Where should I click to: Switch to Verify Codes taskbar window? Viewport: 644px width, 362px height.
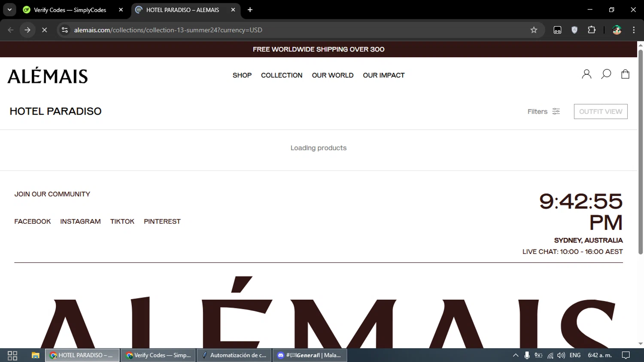click(158, 356)
